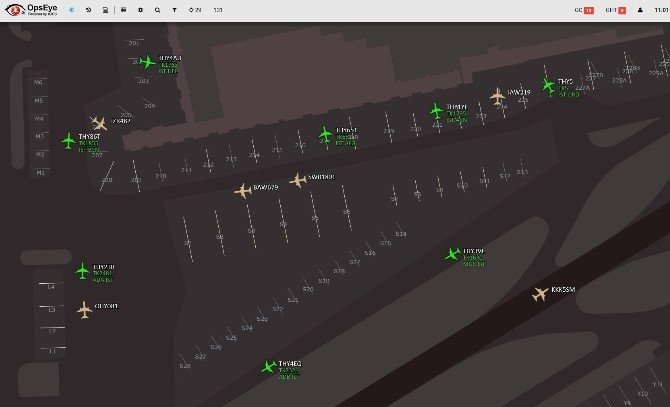The height and width of the screenshot is (407, 670).
Task: Open the user profile icon
Action: tap(640, 10)
